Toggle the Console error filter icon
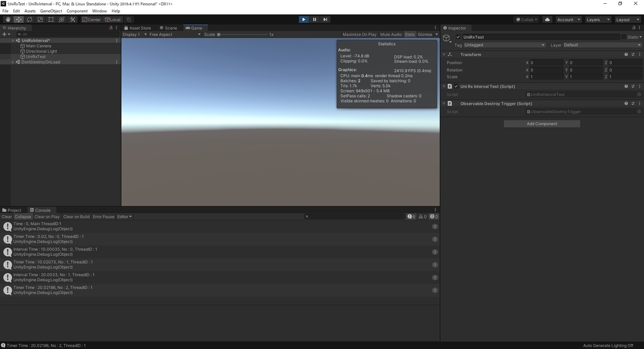This screenshot has width=644, height=349. (x=434, y=216)
